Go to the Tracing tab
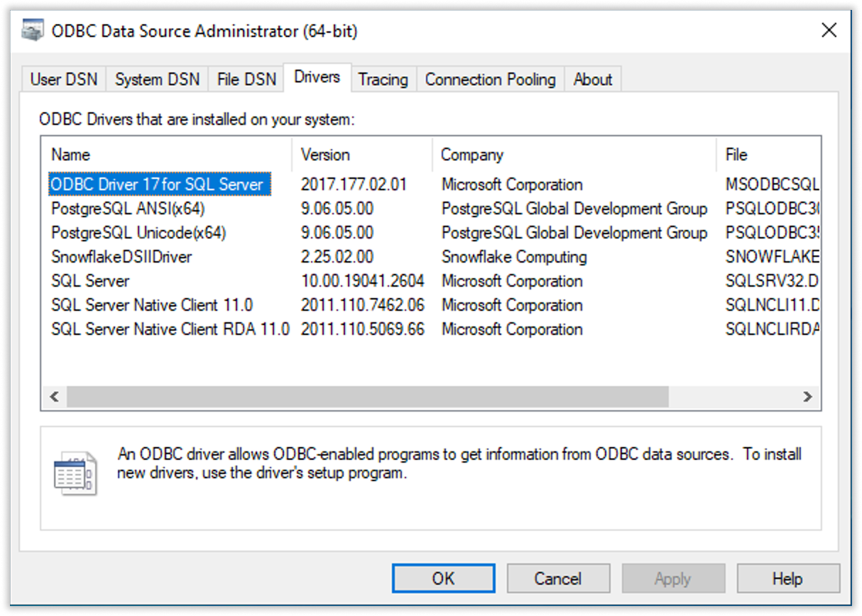Image resolution: width=862 pixels, height=616 pixels. click(x=383, y=79)
